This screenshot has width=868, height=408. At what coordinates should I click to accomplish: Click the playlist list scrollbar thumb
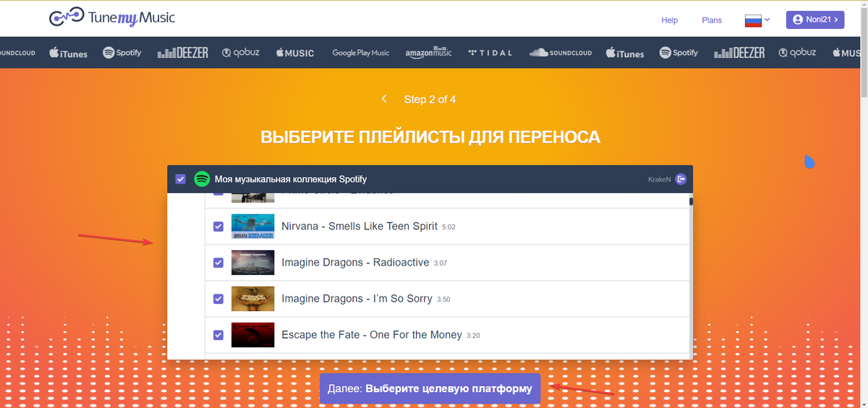[691, 202]
